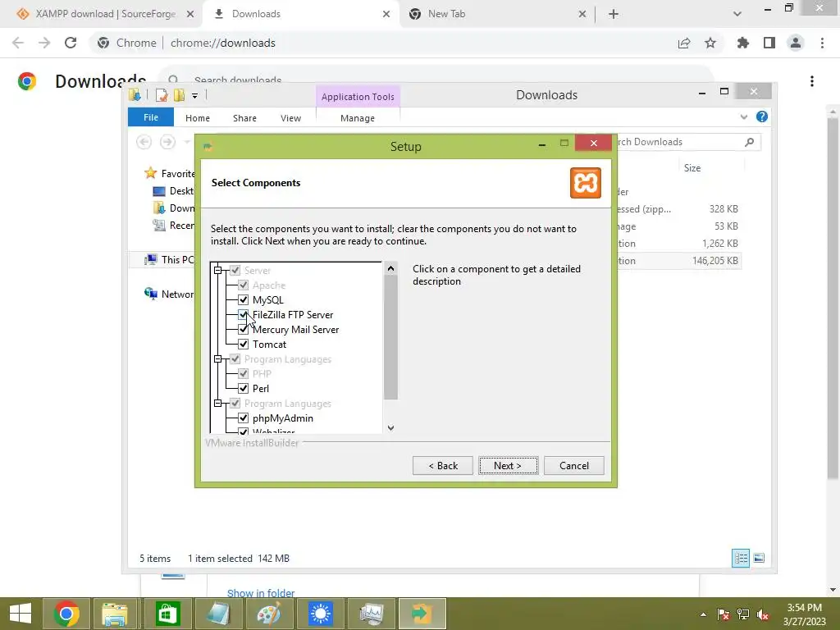Image resolution: width=840 pixels, height=630 pixels.
Task: Toggle the Perl component checkbox
Action: click(x=243, y=388)
